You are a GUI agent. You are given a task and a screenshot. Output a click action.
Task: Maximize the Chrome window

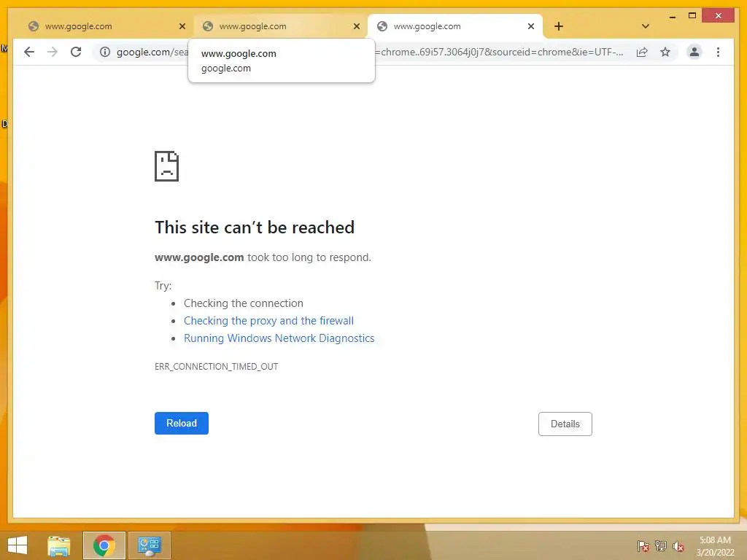point(692,16)
